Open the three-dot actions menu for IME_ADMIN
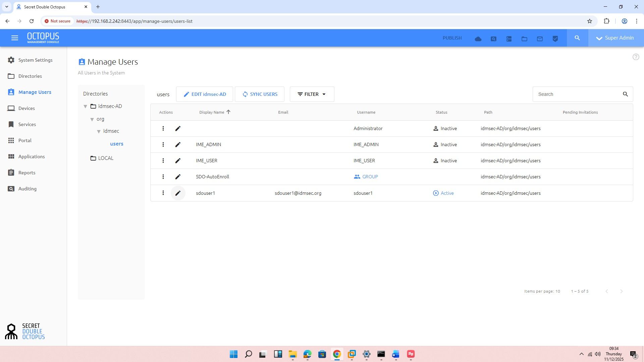The image size is (644, 362). click(163, 144)
